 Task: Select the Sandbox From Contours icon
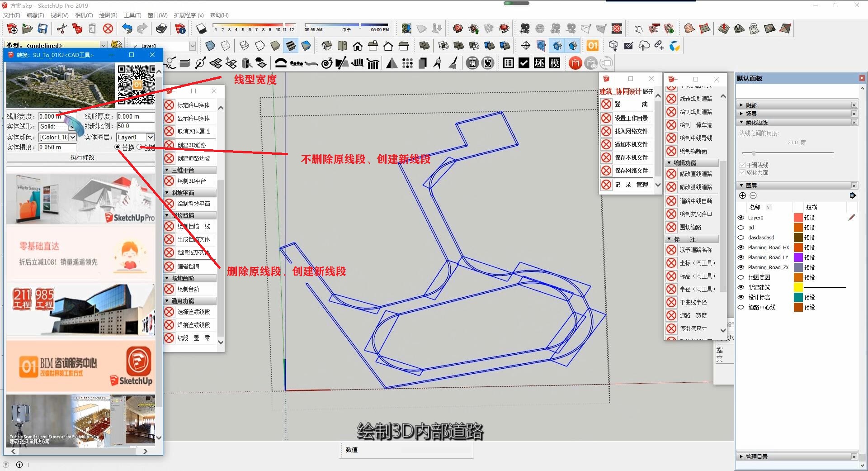[x=689, y=29]
